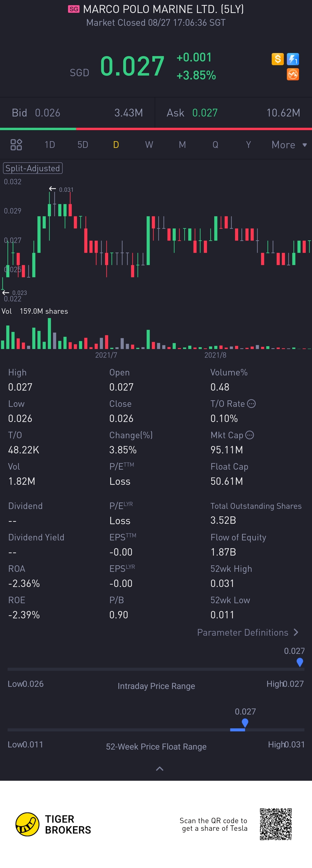
Task: Tap the blue lightning bolt icon
Action: (x=293, y=59)
